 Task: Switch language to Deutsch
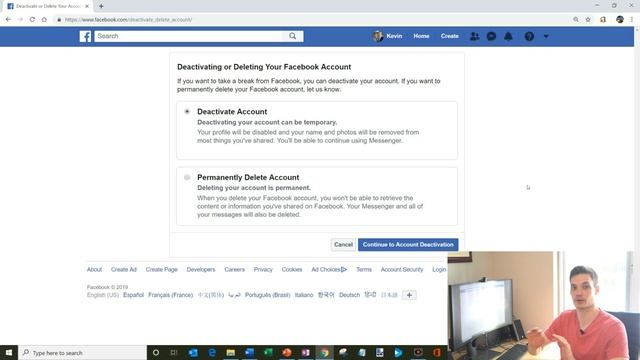tap(349, 295)
